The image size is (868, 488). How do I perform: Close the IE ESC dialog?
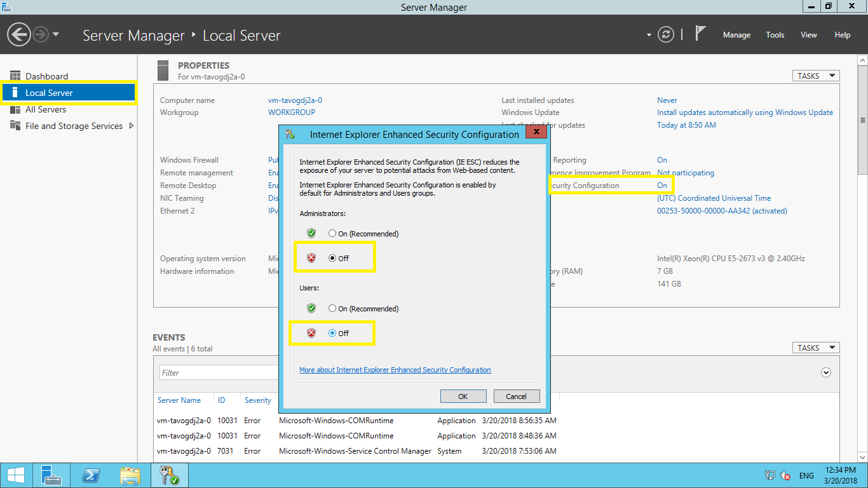pyautogui.click(x=536, y=132)
